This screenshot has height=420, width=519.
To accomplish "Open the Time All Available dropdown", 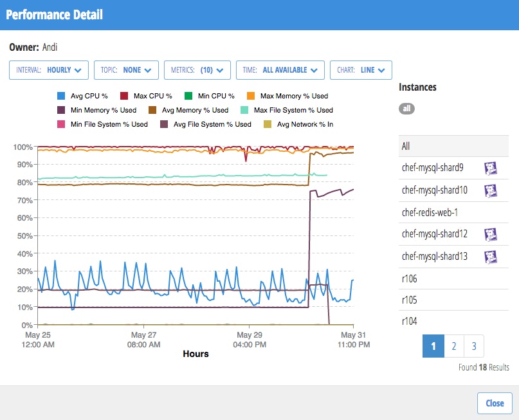I will pyautogui.click(x=280, y=70).
